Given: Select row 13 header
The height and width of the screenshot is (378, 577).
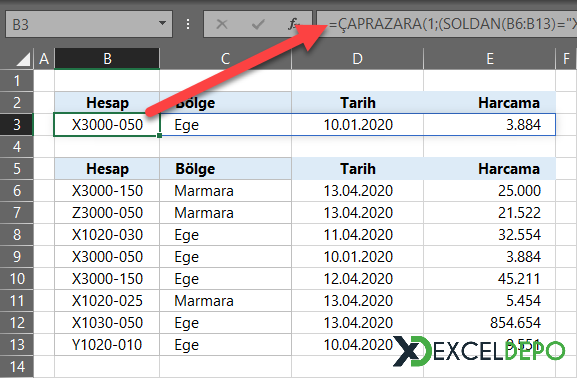Looking at the screenshot, I should coord(17,345).
